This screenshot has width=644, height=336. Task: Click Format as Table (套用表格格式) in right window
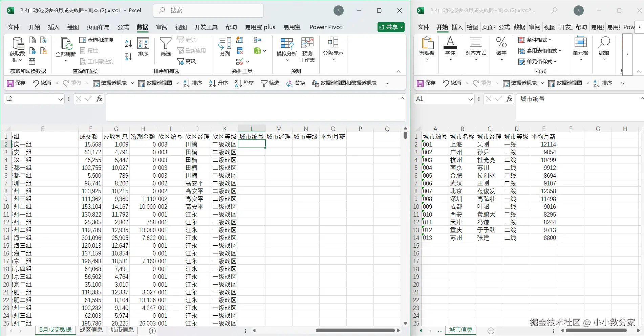540,51
